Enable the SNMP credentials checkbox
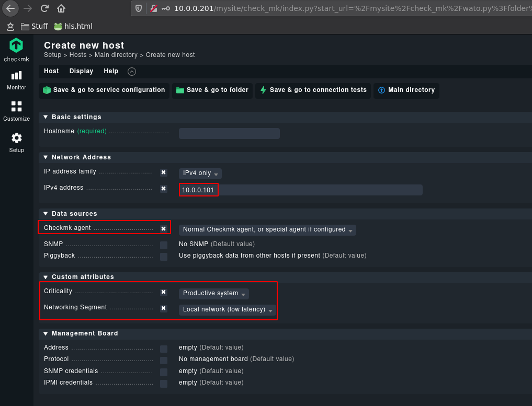Viewport: 532px width, 406px height. coord(164,372)
